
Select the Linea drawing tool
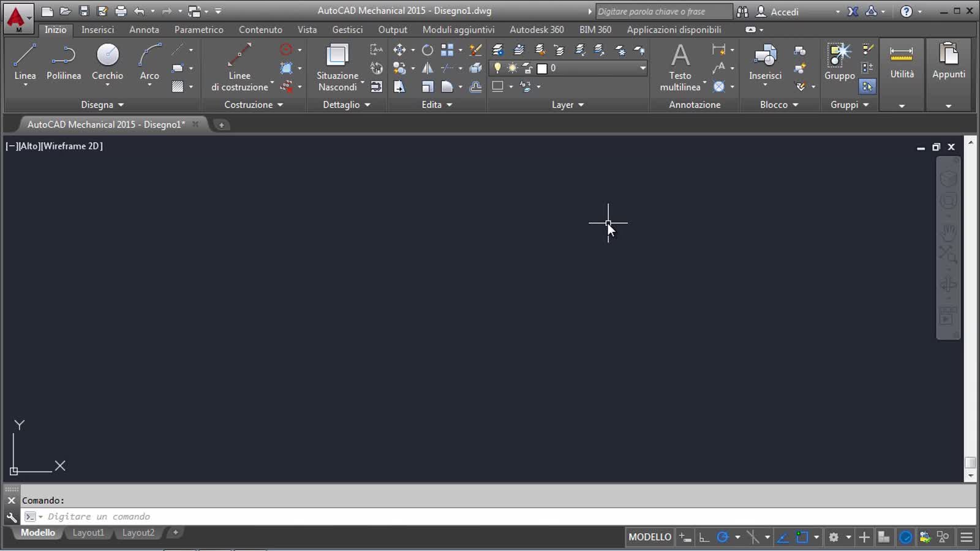[25, 62]
